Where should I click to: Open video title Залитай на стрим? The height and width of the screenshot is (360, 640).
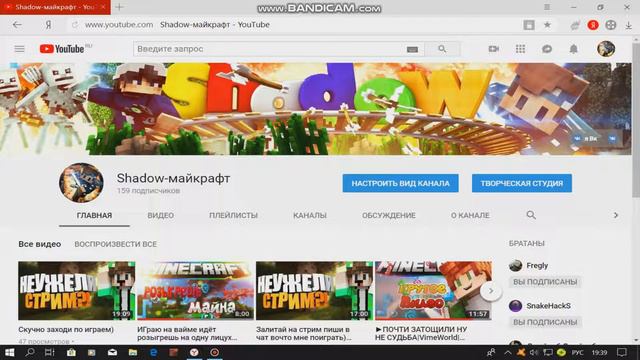tap(304, 333)
